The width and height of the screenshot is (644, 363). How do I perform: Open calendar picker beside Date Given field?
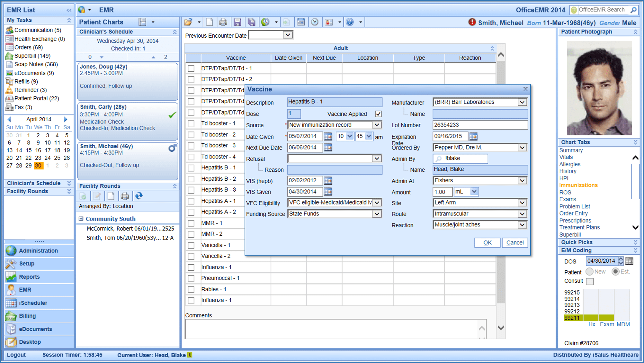click(328, 136)
